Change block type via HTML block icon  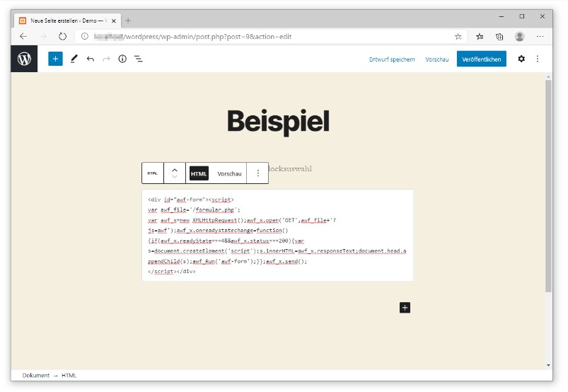coord(153,173)
